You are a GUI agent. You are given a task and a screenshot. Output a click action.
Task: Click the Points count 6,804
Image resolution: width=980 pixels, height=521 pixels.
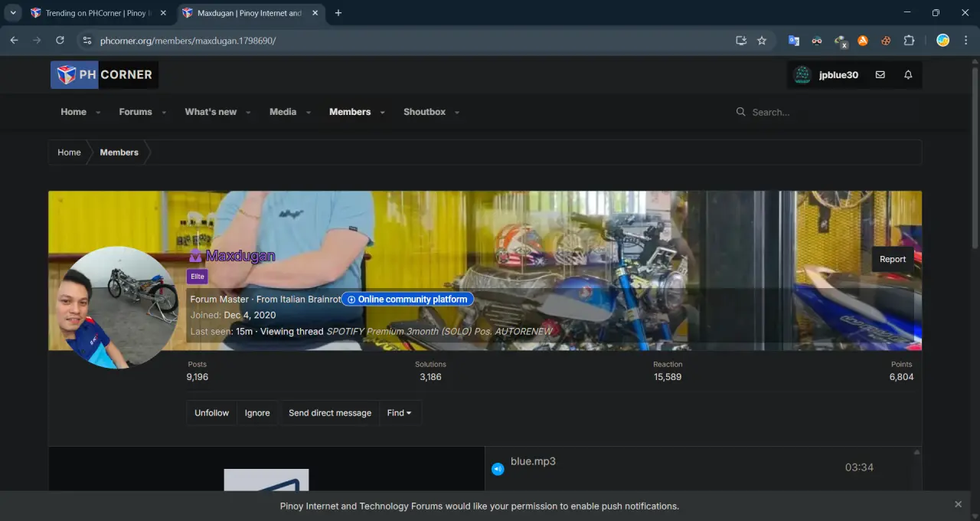901,377
